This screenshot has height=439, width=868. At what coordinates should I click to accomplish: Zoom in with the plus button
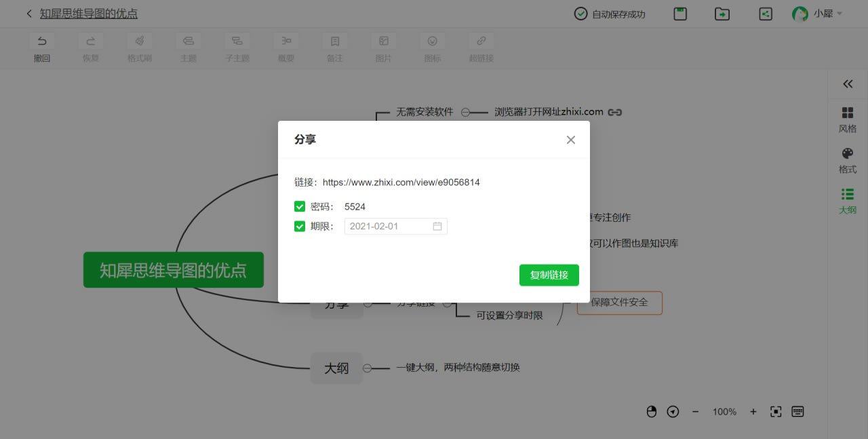coord(753,411)
